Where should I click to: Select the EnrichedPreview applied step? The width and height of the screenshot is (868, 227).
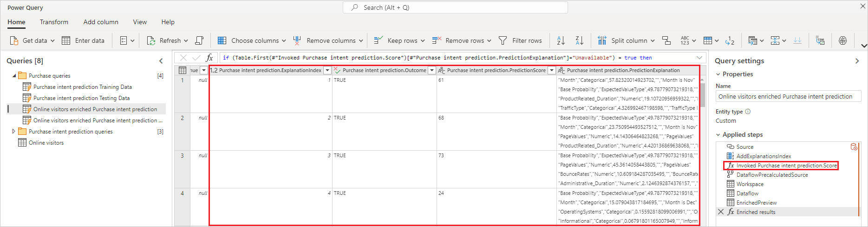757,203
